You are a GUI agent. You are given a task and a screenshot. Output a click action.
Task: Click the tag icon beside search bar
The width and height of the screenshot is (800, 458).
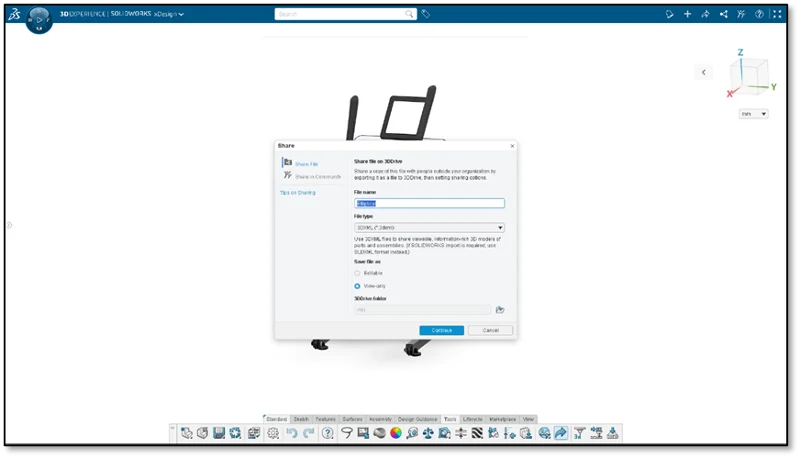coord(426,14)
